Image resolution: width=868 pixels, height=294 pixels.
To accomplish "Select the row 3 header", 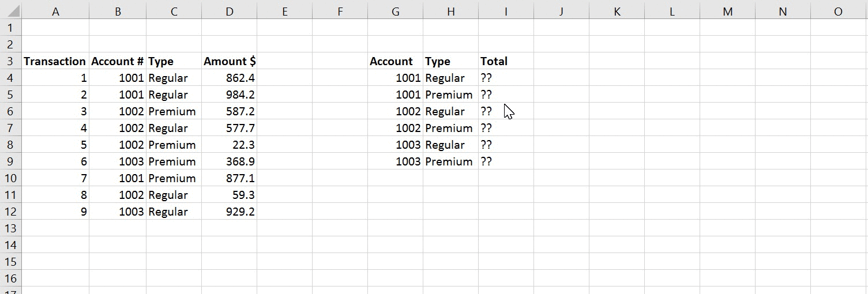I will tap(11, 61).
